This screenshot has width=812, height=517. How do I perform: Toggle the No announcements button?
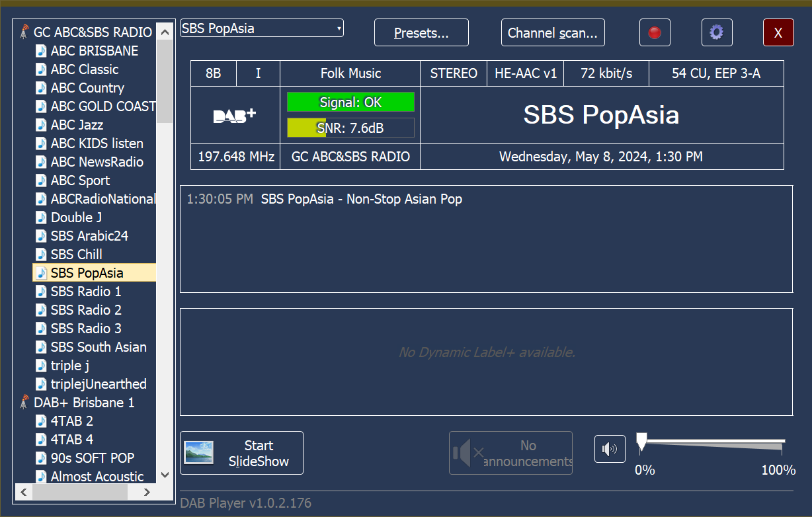click(x=510, y=453)
